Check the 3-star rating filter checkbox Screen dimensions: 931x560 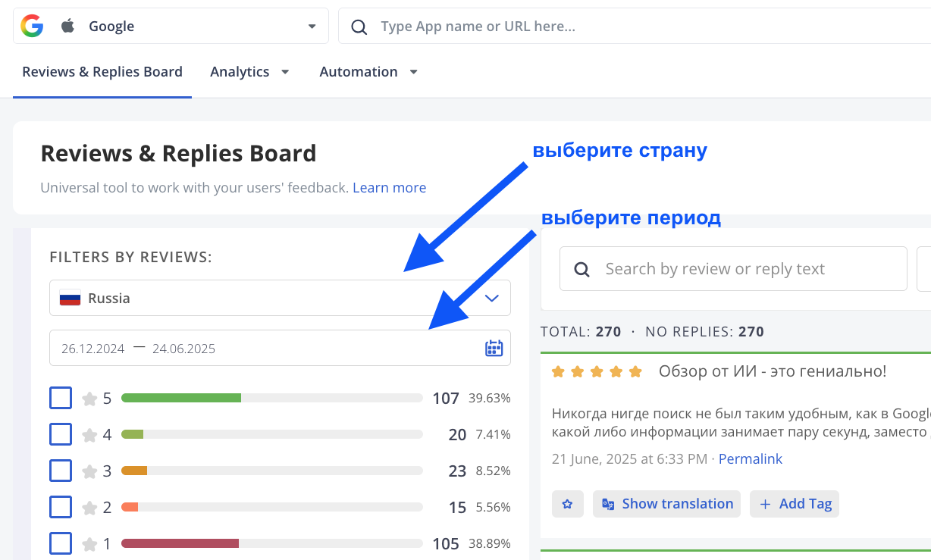coord(61,471)
